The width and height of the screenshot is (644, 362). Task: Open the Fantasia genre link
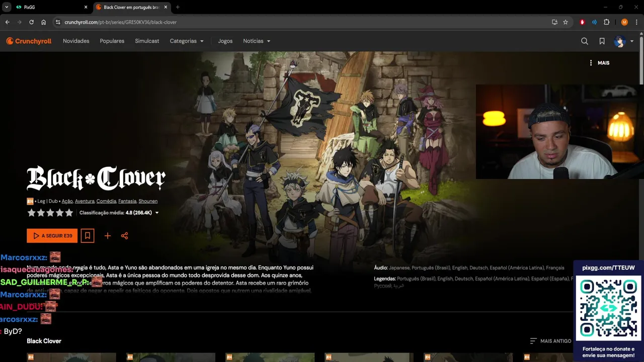click(x=127, y=201)
